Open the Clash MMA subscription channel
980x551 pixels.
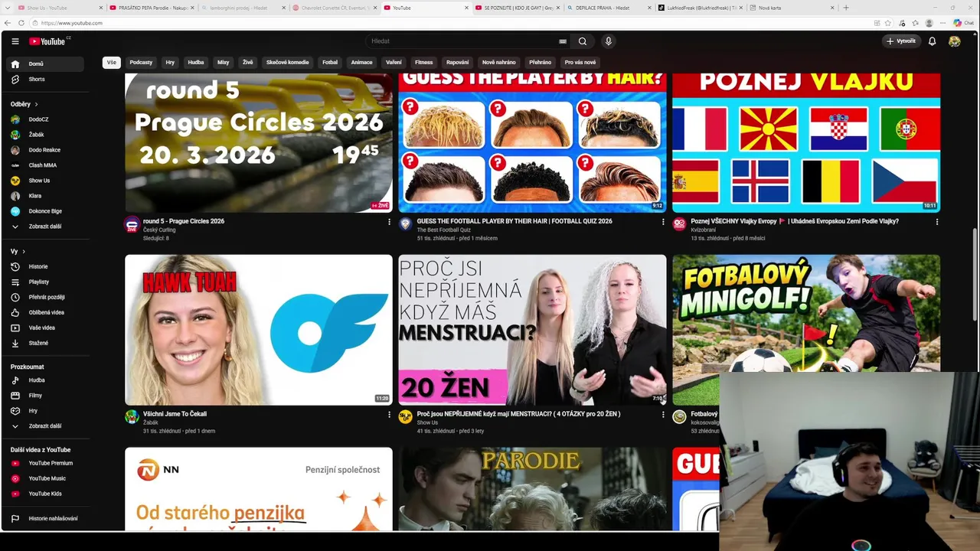[46, 165]
